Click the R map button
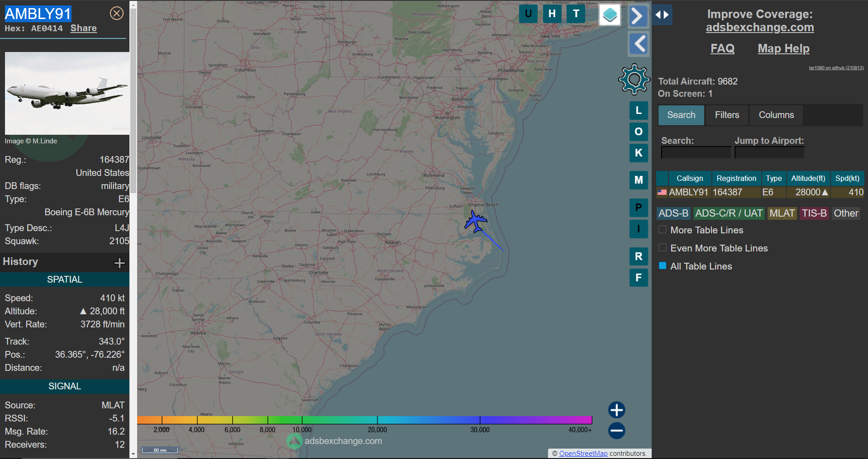This screenshot has height=459, width=868. pos(639,256)
